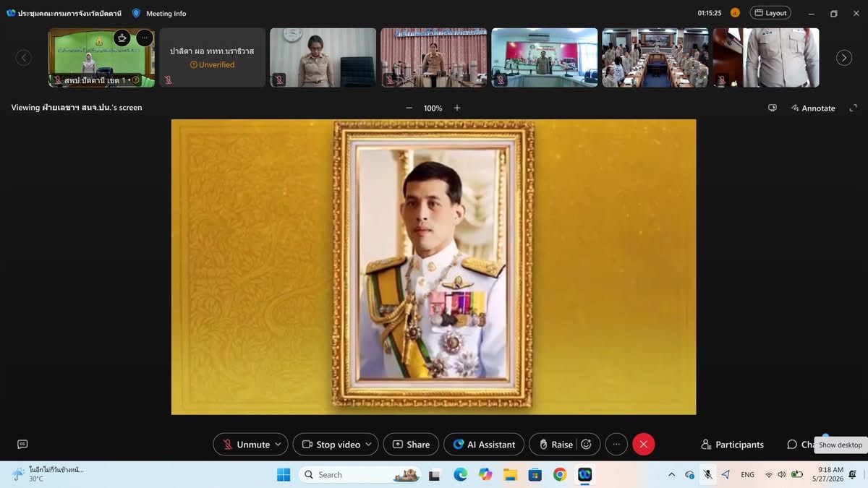The height and width of the screenshot is (488, 868).
Task: Zoom out the shared screen view
Action: coord(409,108)
